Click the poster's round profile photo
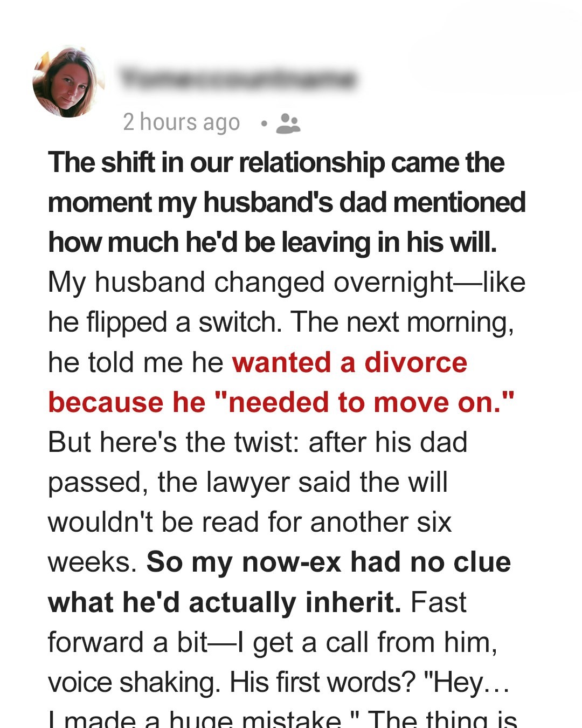The image size is (582, 728). pos(69,82)
